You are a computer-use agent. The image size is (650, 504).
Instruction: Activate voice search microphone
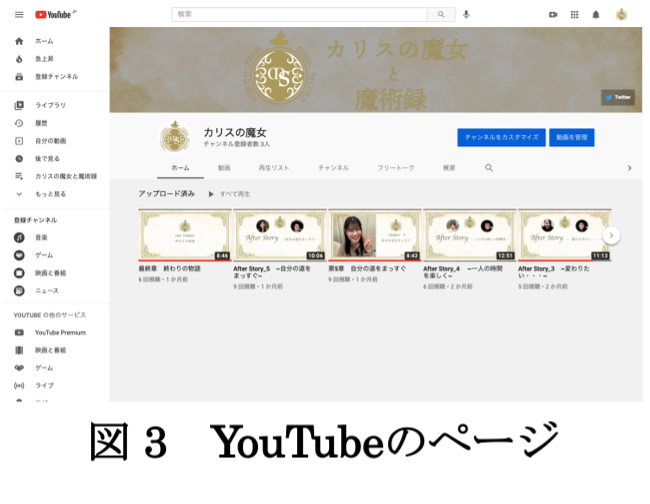tap(466, 15)
